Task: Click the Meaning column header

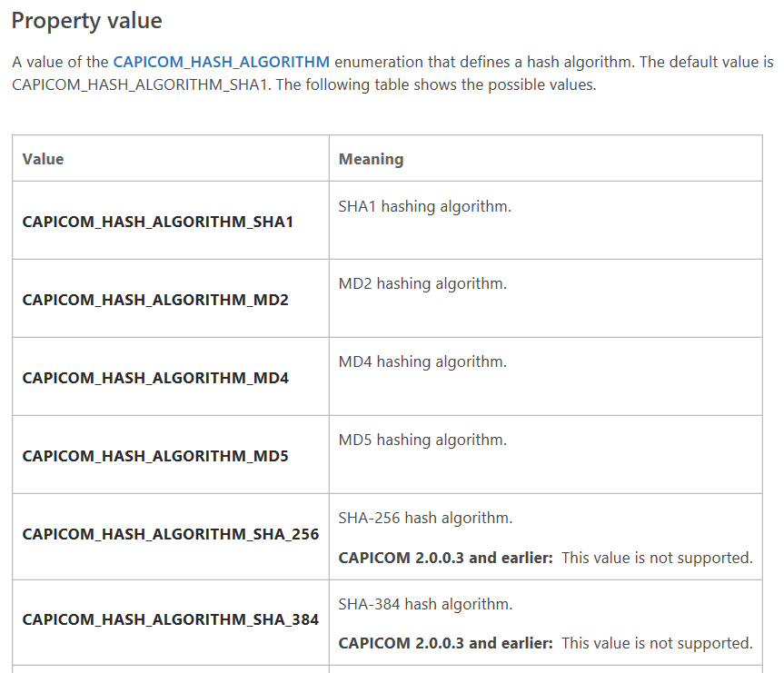Action: pos(371,159)
